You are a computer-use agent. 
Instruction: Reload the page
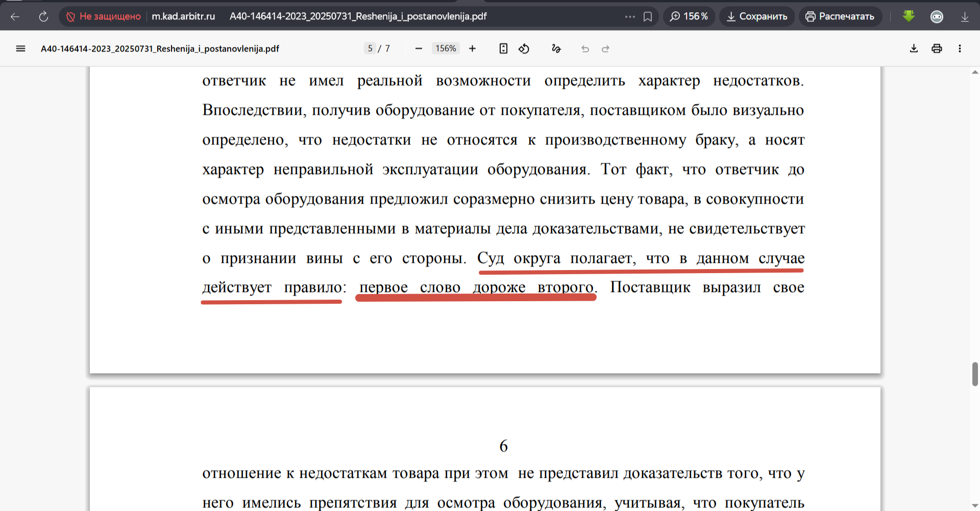(43, 17)
